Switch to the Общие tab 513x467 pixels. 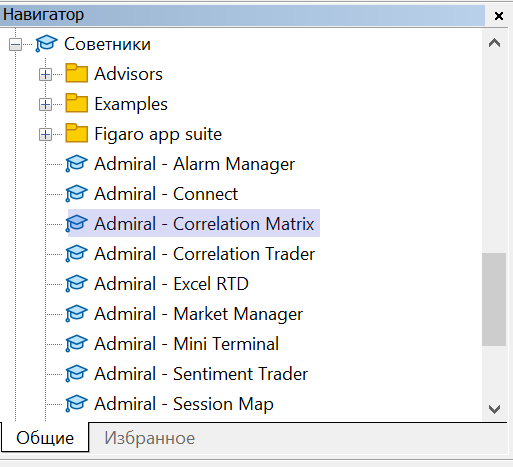[45, 438]
